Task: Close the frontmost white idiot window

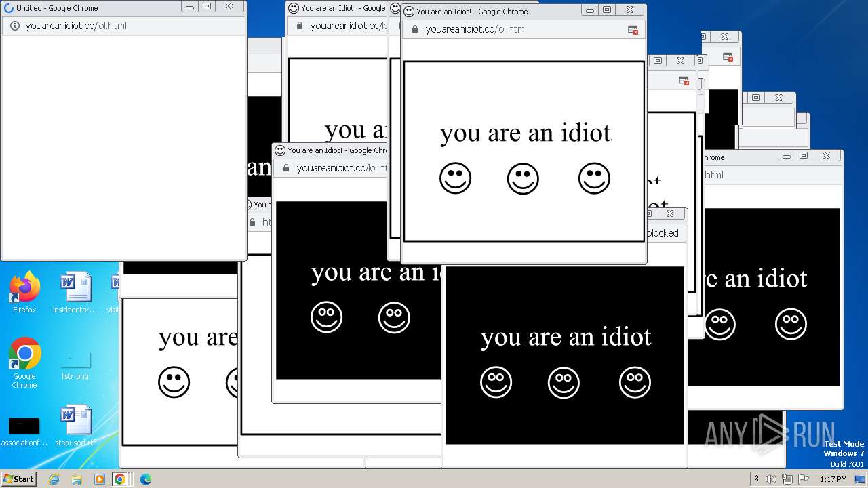Action: point(629,10)
